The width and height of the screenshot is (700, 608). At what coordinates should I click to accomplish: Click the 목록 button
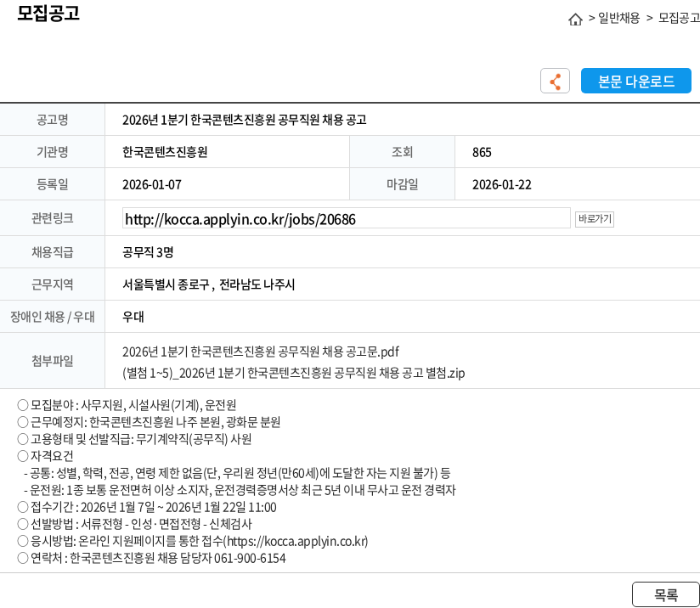coord(666,594)
